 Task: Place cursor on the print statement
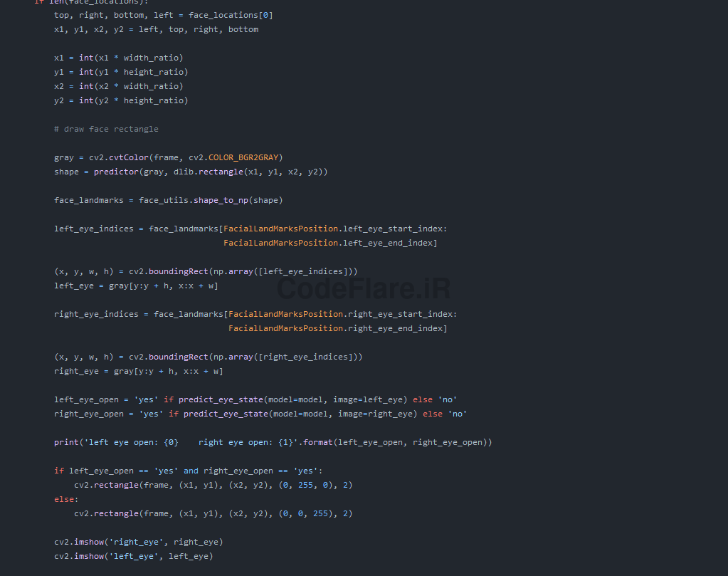point(273,442)
